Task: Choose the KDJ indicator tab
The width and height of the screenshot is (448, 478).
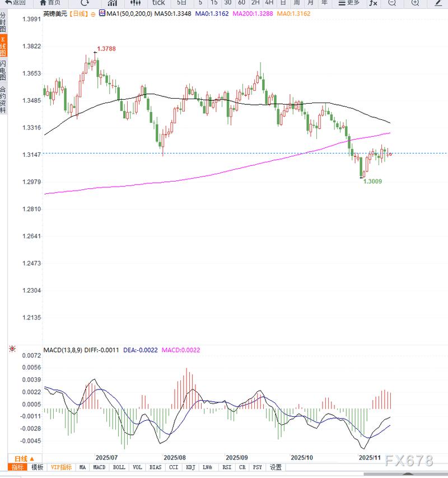Action: (190, 467)
